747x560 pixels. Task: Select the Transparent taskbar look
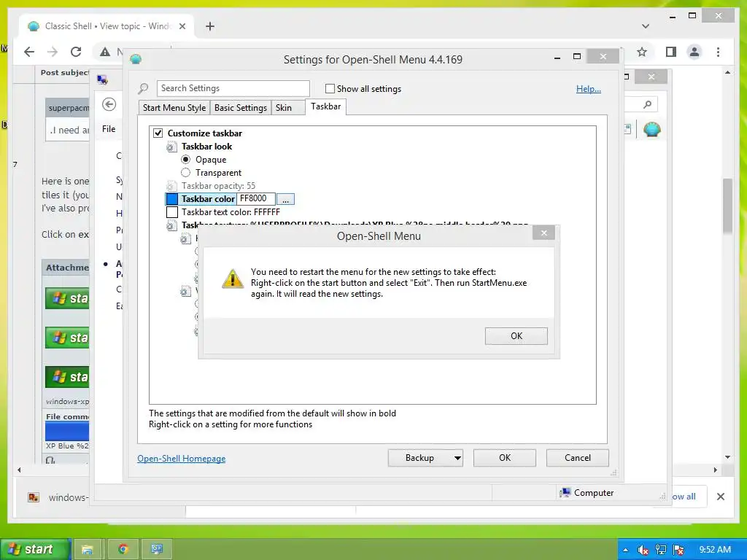[x=186, y=172]
